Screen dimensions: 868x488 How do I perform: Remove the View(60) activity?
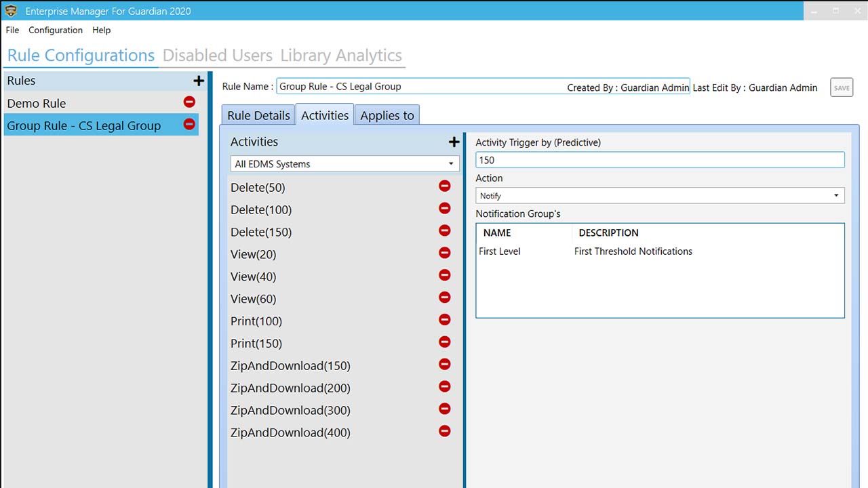pyautogui.click(x=445, y=298)
